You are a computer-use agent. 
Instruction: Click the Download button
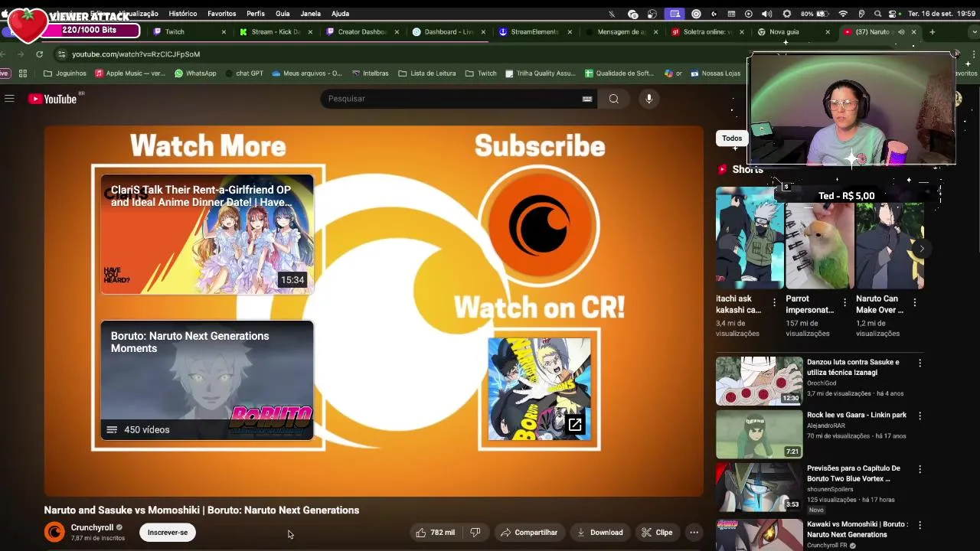[x=599, y=533]
